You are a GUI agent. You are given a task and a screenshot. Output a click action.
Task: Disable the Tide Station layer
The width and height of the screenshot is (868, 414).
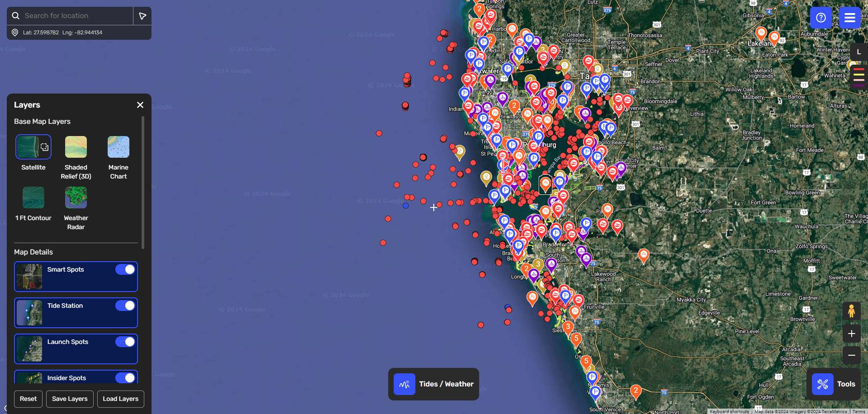(x=125, y=306)
